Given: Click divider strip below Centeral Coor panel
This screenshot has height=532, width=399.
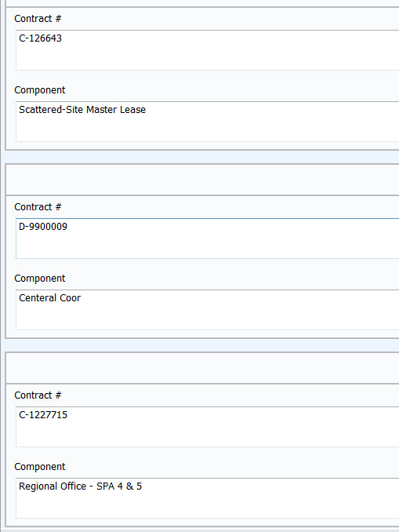Looking at the screenshot, I should [201, 345].
